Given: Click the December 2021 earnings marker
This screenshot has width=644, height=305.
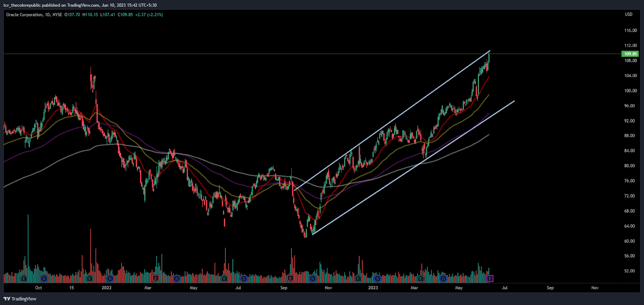Looking at the screenshot, I should point(90,278).
